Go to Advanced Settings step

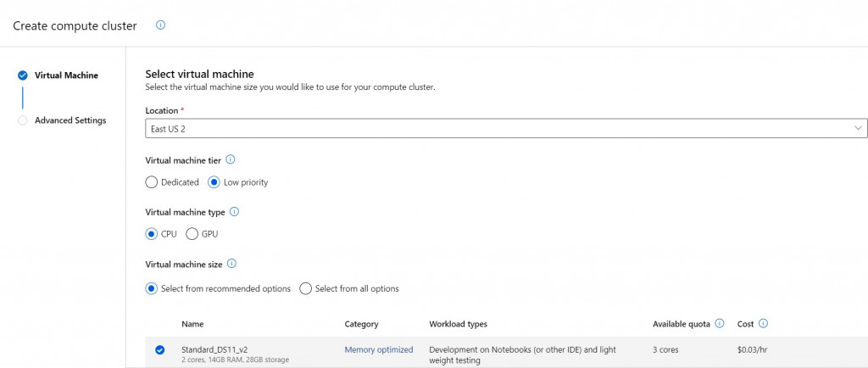tap(70, 120)
